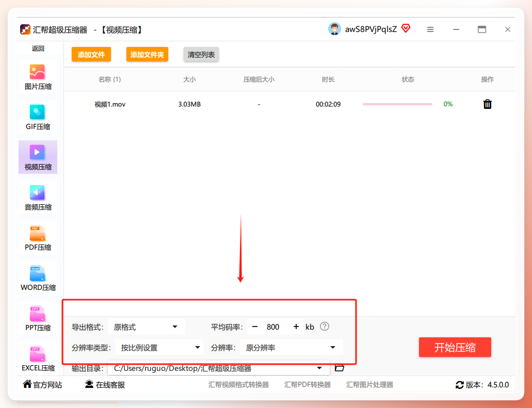This screenshot has width=532, height=408.
Task: Click the 大小 column header
Action: [189, 79]
